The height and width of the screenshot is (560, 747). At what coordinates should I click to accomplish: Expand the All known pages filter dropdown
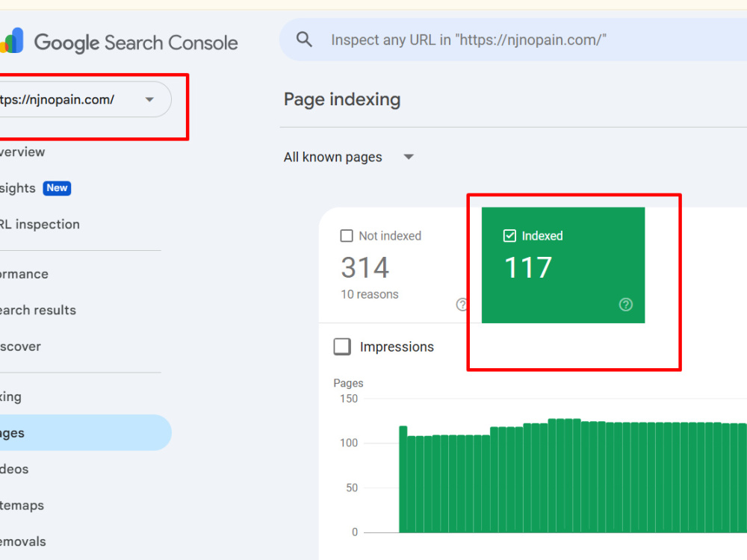349,157
